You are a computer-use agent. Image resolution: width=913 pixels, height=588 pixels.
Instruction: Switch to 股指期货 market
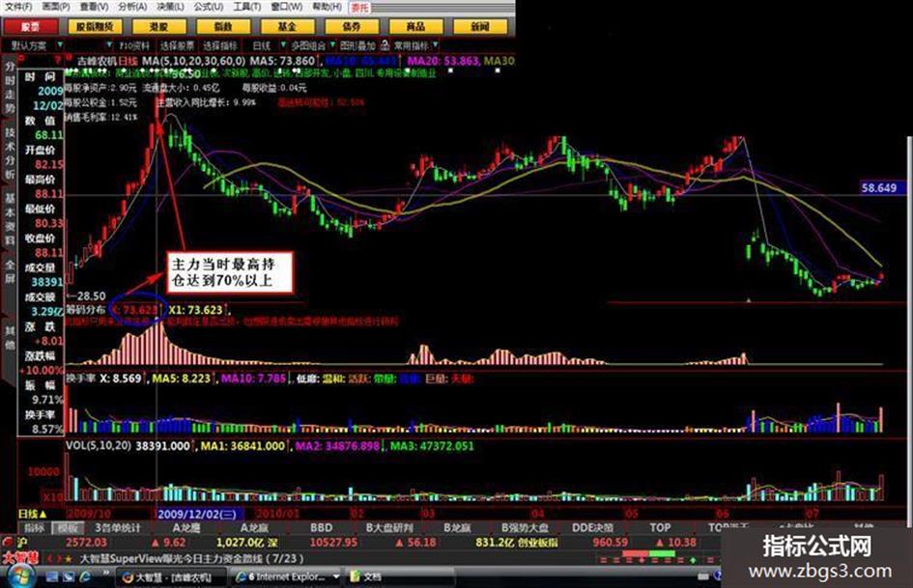(x=95, y=27)
